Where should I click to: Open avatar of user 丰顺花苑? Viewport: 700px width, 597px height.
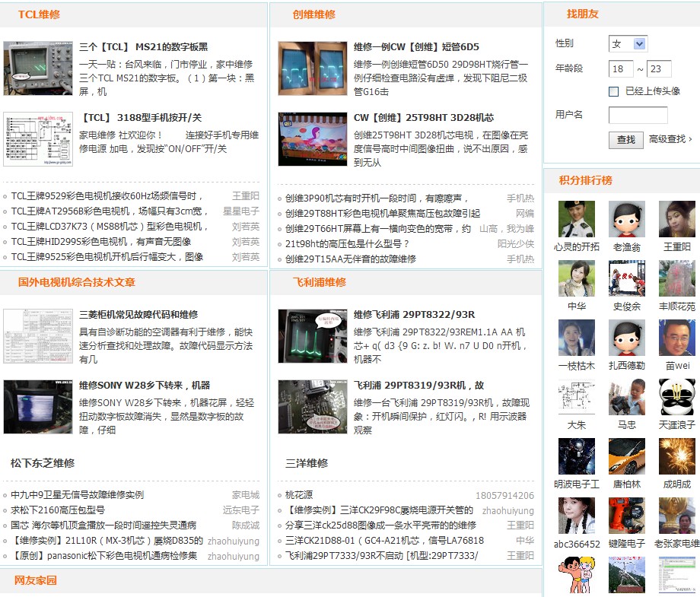676,278
